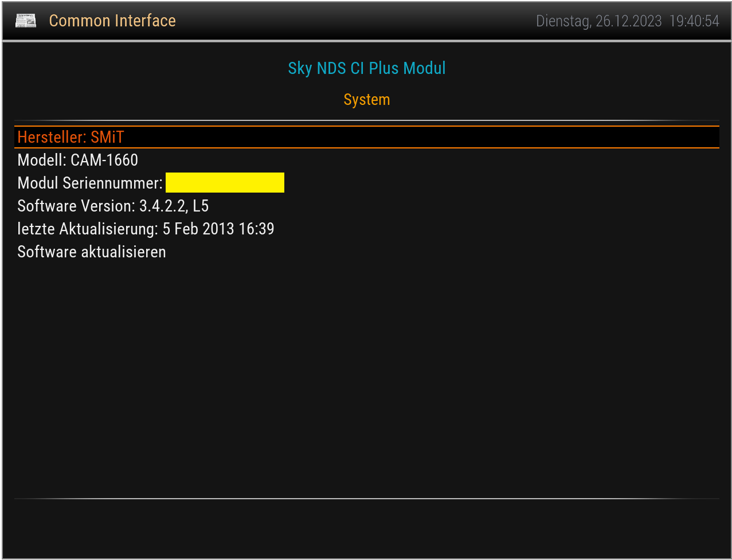732x560 pixels.
Task: Click the Common Interface module icon
Action: pos(26,21)
